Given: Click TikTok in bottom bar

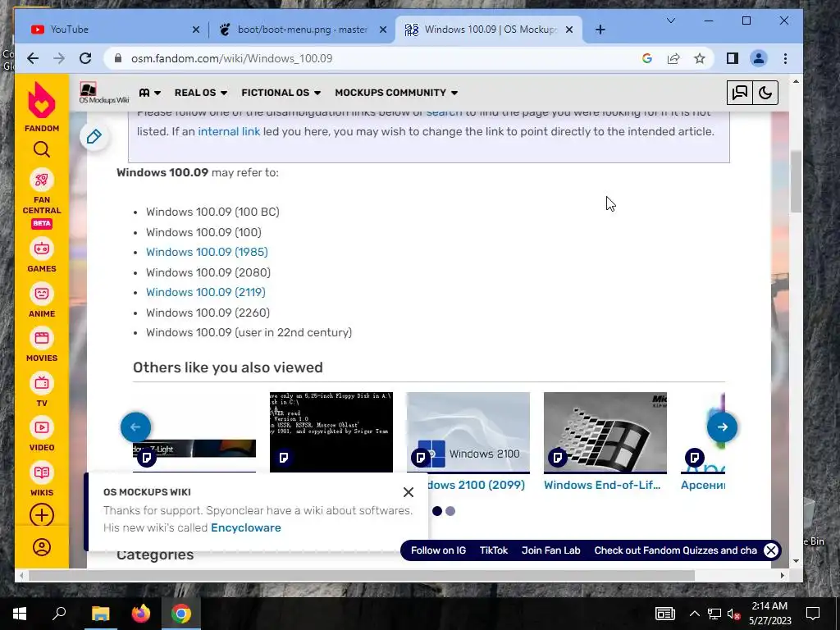Looking at the screenshot, I should (493, 550).
